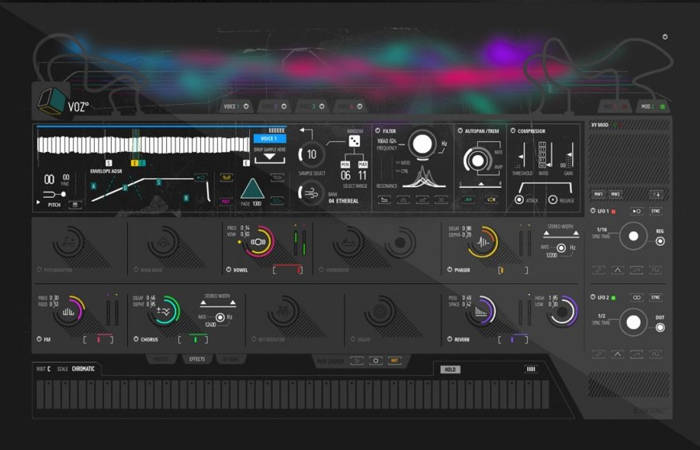This screenshot has height=450, width=700.
Task: Open the Scale Chromatic selector
Action: click(83, 369)
